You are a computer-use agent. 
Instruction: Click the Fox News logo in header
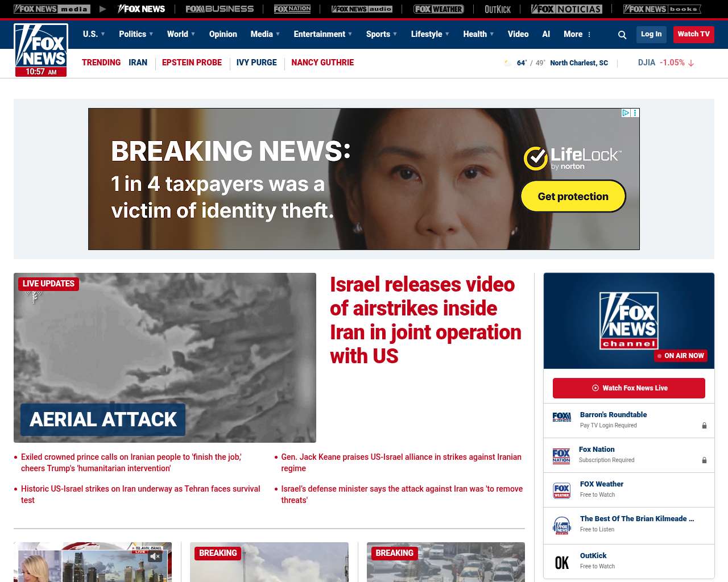41,50
